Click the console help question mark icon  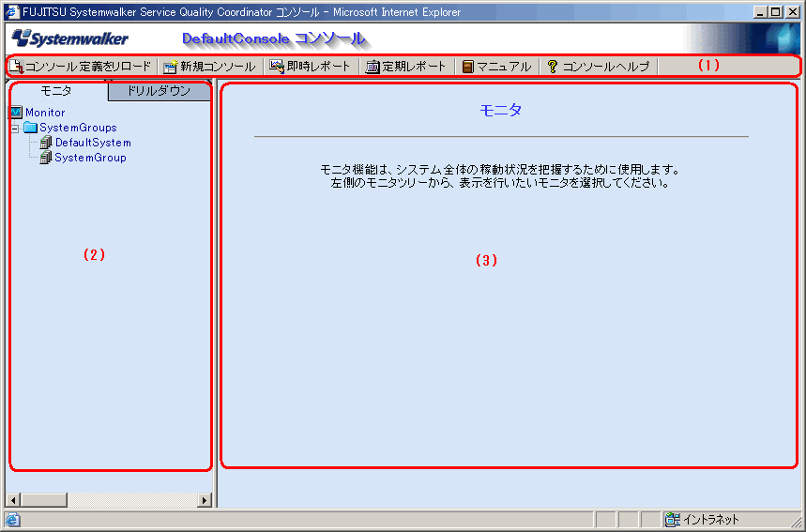(552, 67)
